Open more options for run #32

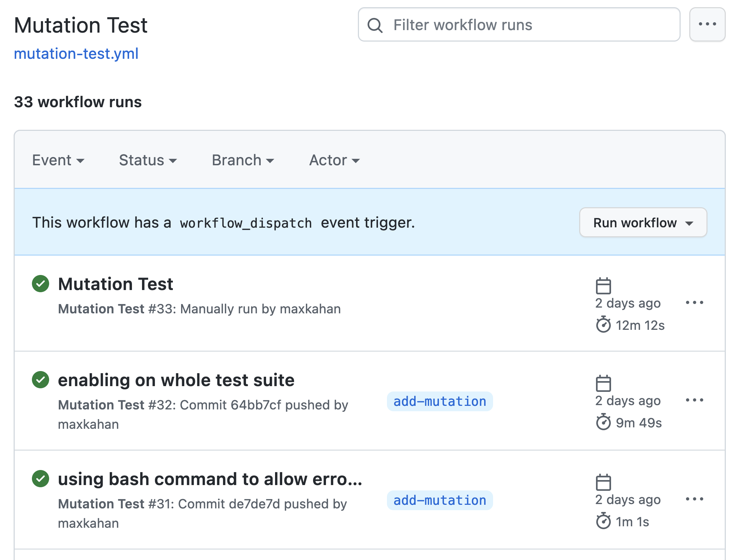tap(695, 400)
